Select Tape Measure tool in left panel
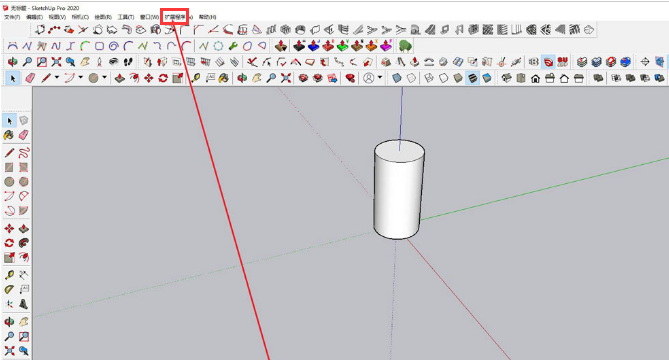 [9, 275]
